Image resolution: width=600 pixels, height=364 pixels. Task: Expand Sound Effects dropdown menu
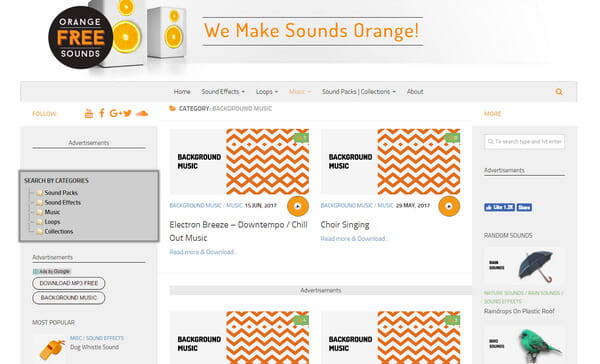(x=223, y=92)
